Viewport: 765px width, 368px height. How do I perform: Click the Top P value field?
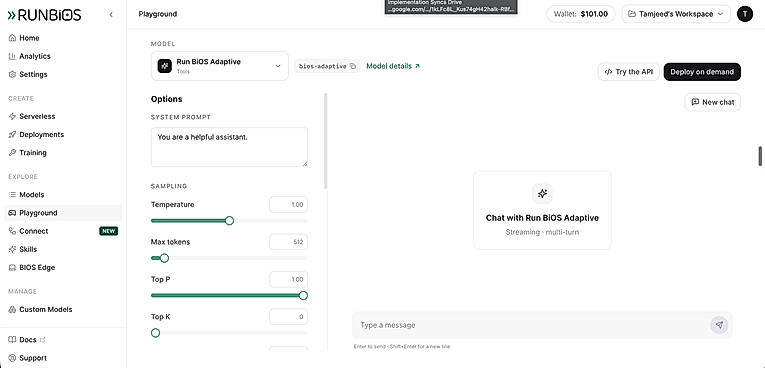pos(288,279)
